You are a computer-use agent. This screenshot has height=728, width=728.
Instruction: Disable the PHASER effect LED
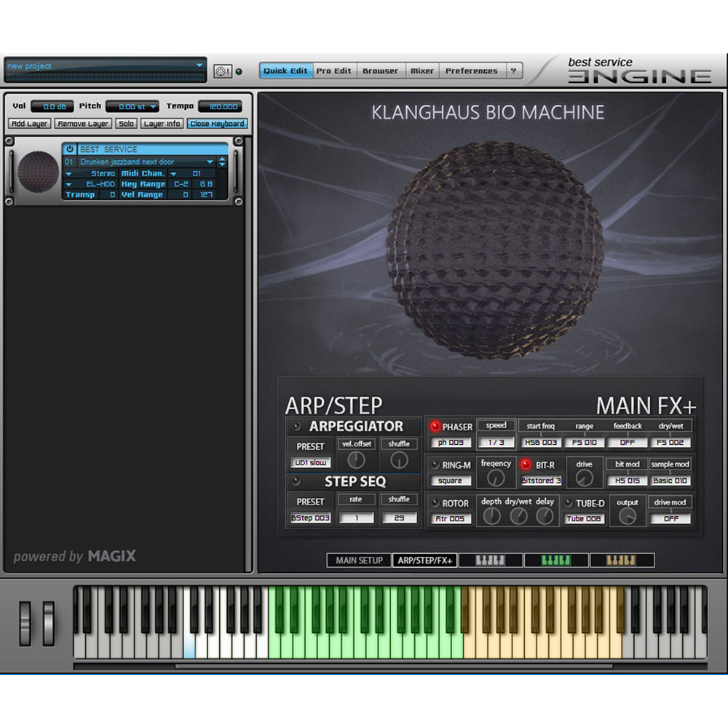click(x=435, y=427)
